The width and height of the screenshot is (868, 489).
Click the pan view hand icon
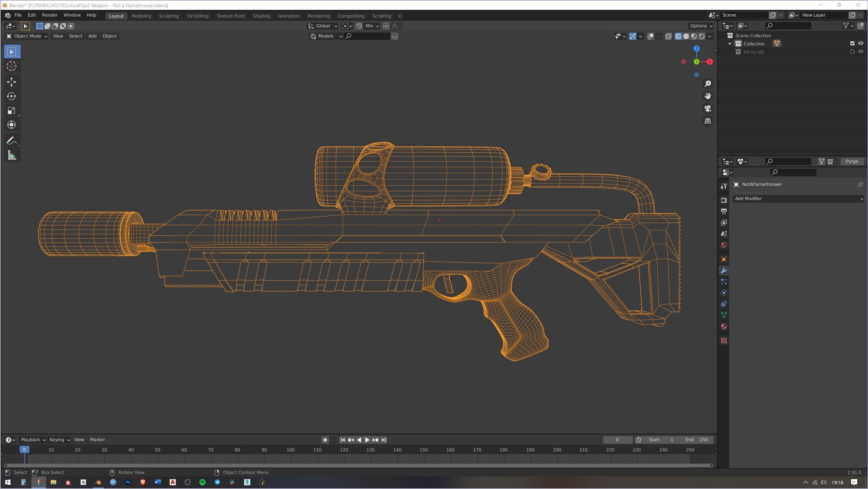[707, 96]
